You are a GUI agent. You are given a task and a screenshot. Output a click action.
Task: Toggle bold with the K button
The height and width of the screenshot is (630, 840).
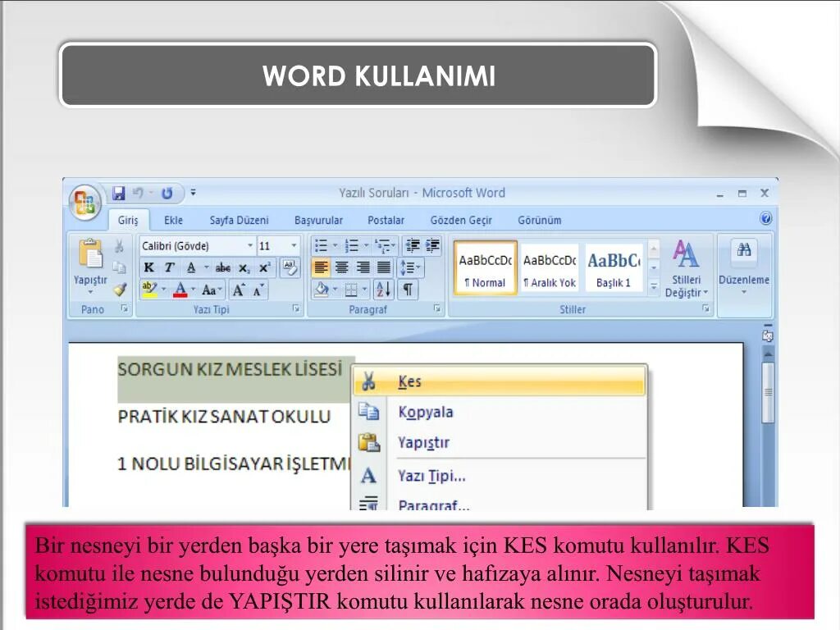(149, 267)
